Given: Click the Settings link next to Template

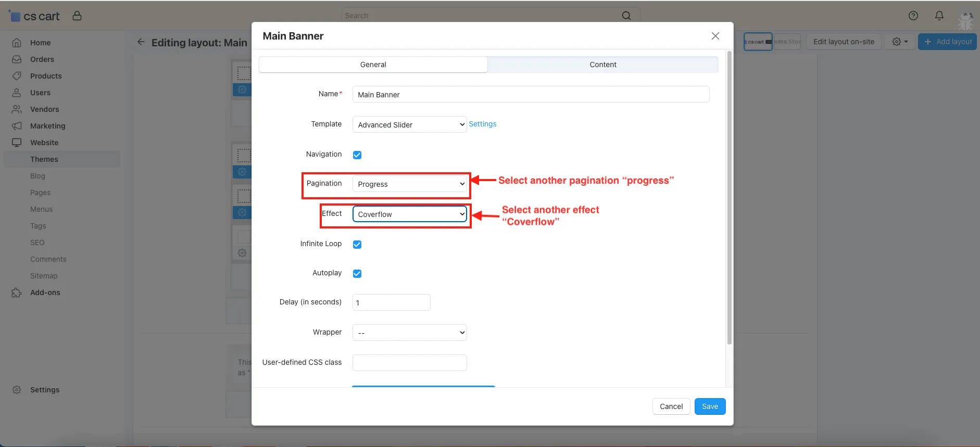Looking at the screenshot, I should click(482, 124).
